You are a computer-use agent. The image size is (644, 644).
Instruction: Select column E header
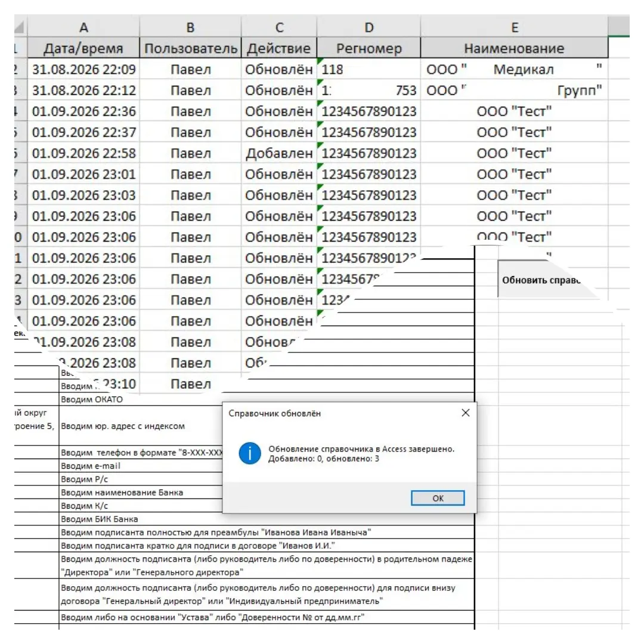[x=514, y=27]
